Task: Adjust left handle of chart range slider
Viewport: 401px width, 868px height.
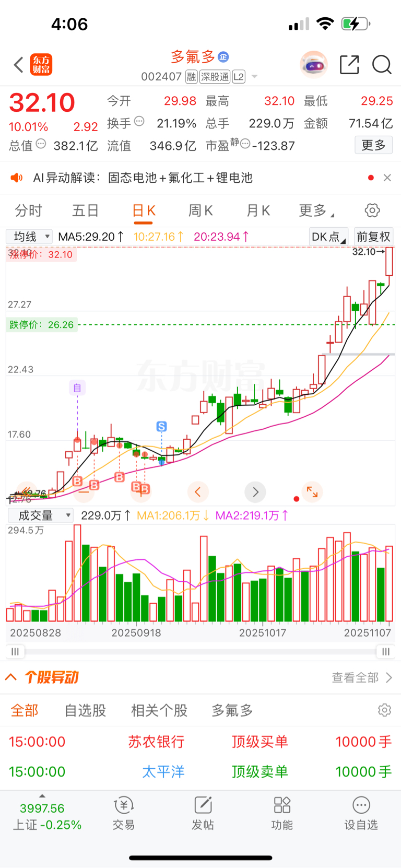Action: (15, 652)
